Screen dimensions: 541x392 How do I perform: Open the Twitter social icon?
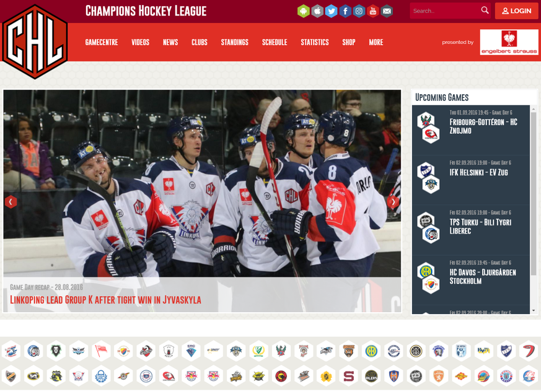point(331,11)
